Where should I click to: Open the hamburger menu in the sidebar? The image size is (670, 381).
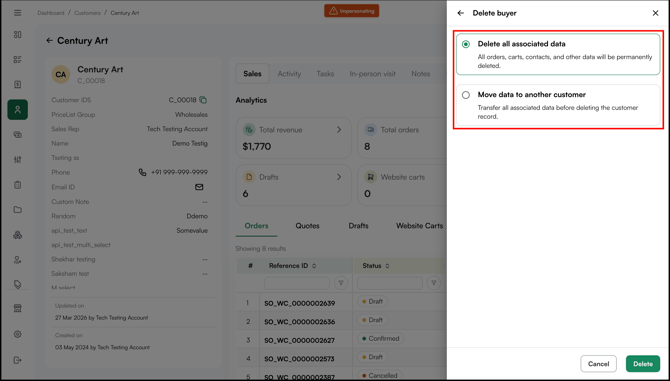18,13
